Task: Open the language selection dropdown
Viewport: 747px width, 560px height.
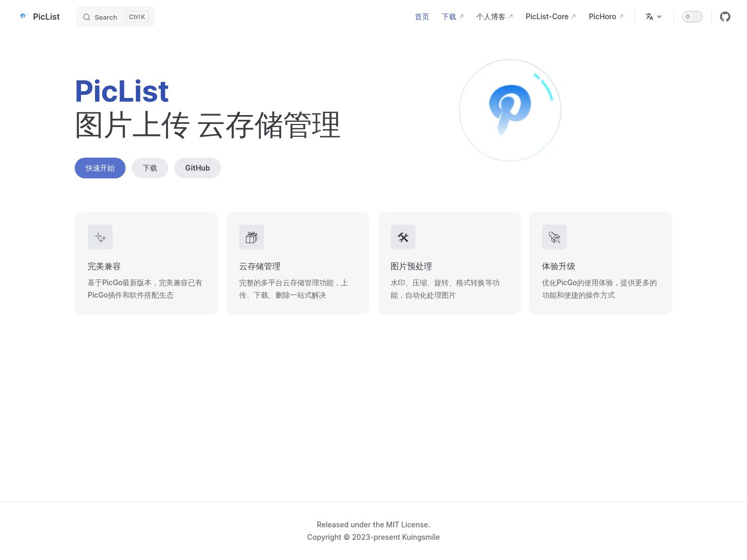Action: (x=654, y=17)
